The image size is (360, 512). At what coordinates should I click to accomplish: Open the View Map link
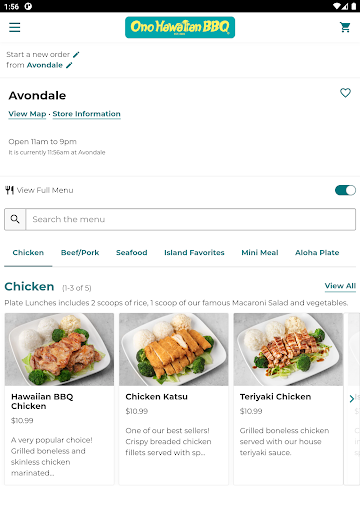(x=27, y=114)
